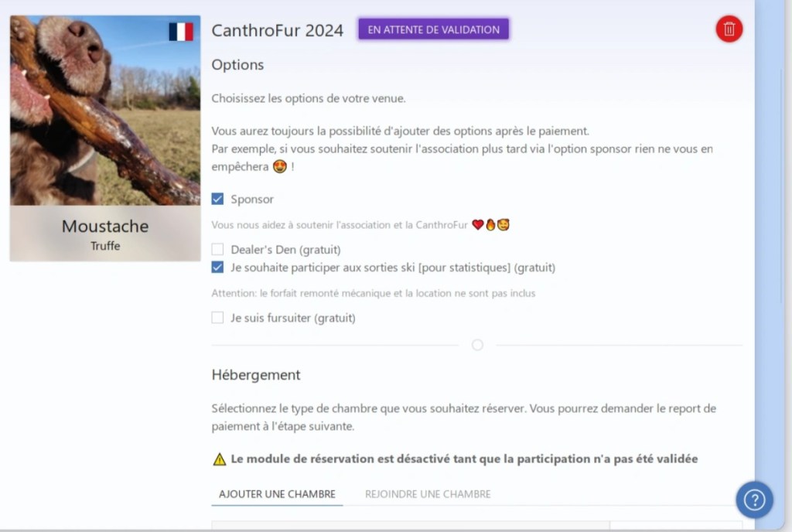Open the dog profile photo
Image resolution: width=792 pixels, height=532 pixels.
click(105, 110)
